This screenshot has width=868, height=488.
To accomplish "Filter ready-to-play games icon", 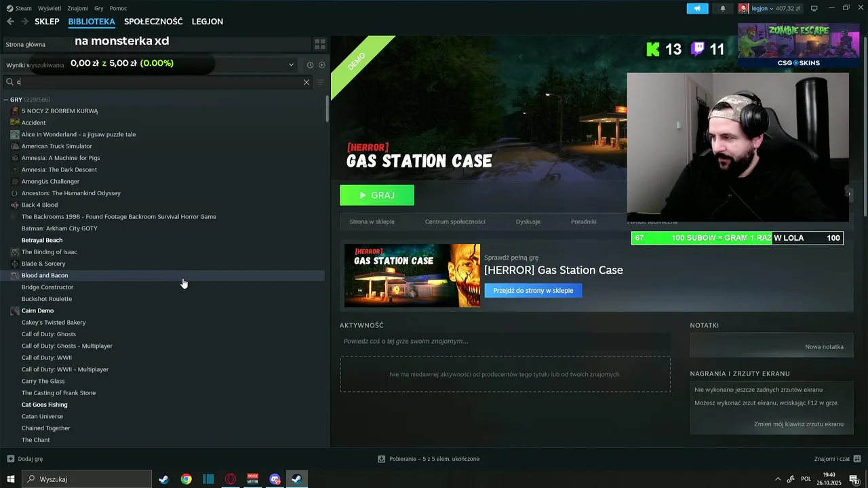I will (321, 65).
